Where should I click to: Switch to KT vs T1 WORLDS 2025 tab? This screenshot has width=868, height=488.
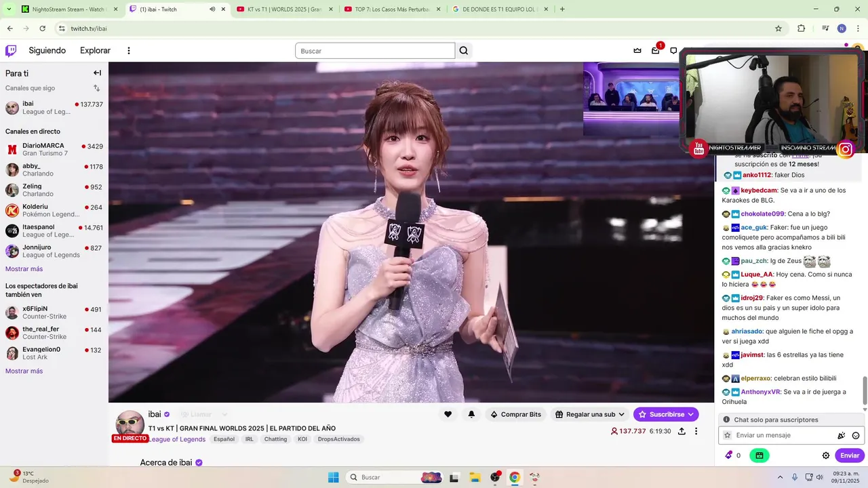click(x=283, y=9)
